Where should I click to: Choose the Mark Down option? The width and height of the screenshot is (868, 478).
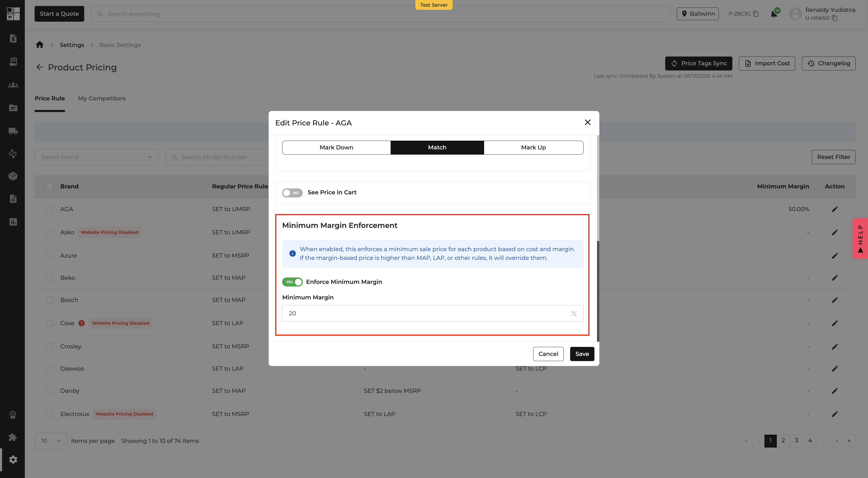(336, 147)
